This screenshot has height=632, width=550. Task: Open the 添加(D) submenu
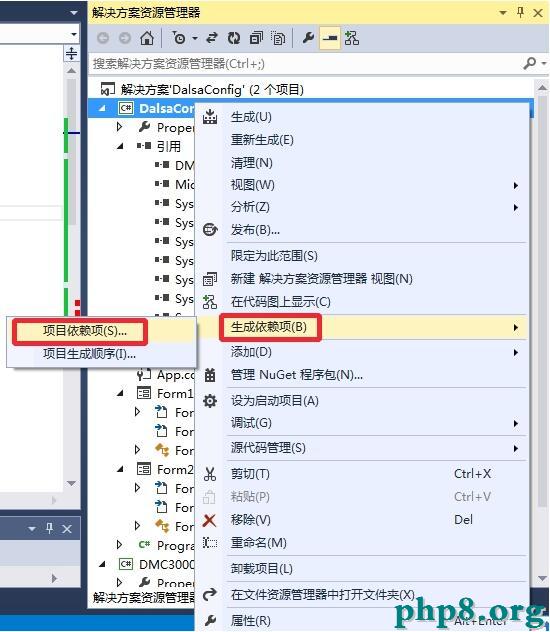click(361, 352)
